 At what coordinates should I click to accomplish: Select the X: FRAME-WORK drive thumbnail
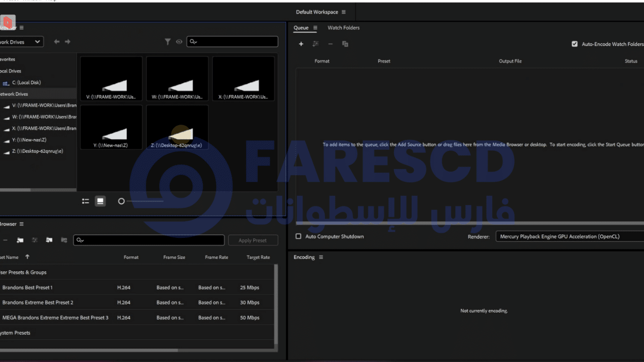pyautogui.click(x=244, y=78)
